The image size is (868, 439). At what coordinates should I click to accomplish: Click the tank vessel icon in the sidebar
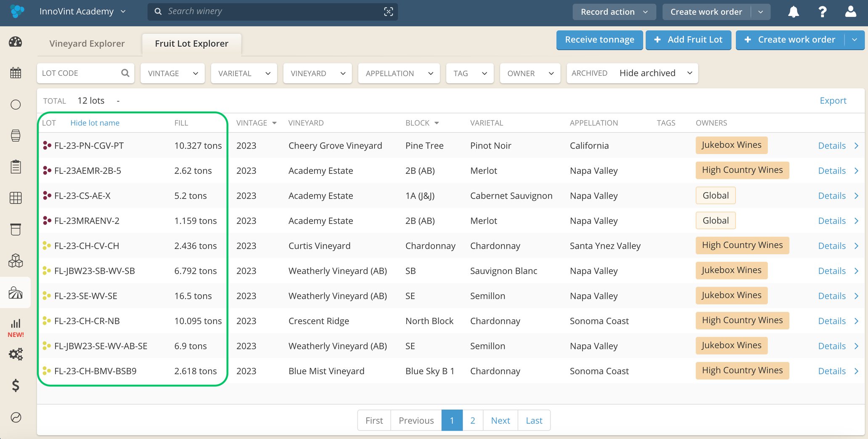16,229
